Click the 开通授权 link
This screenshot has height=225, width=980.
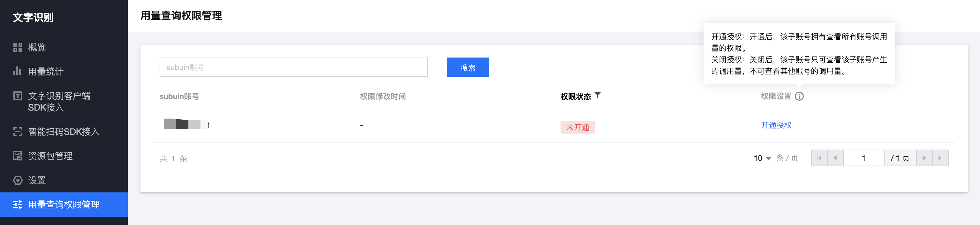pos(776,125)
